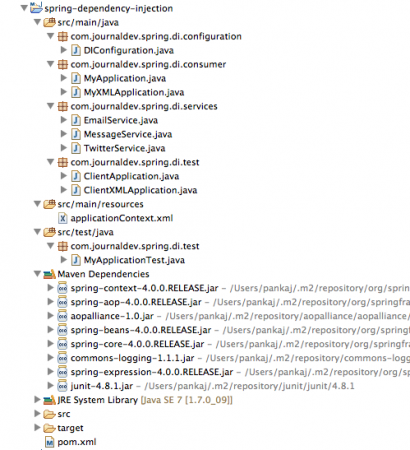
Task: Select com.journaldev.spring.di.consumer package label
Action: [x=148, y=65]
